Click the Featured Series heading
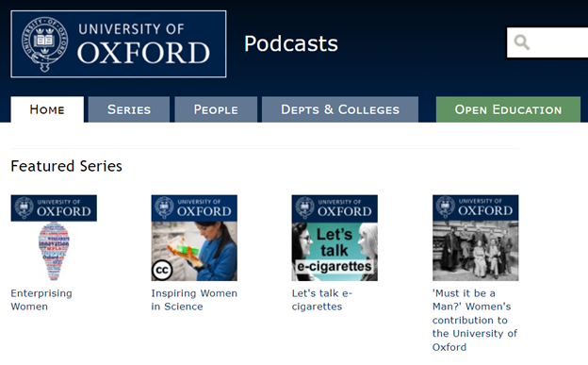This screenshot has width=588, height=365. (x=66, y=166)
